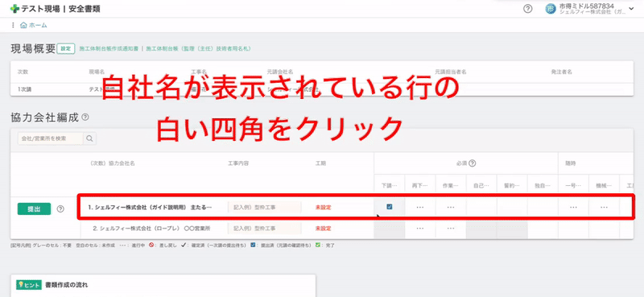Open row 1 再下 column ellipsis cell
The width and height of the screenshot is (644, 297).
click(x=420, y=208)
